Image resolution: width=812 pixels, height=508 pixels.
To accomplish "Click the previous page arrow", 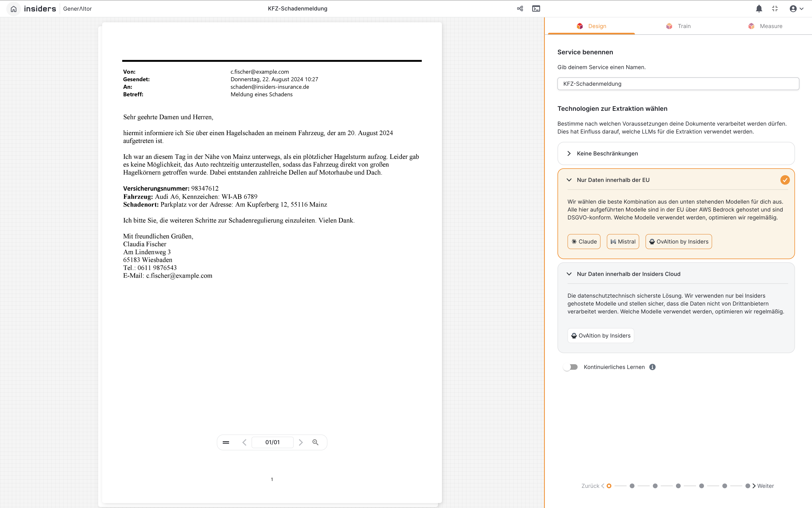I will 244,442.
